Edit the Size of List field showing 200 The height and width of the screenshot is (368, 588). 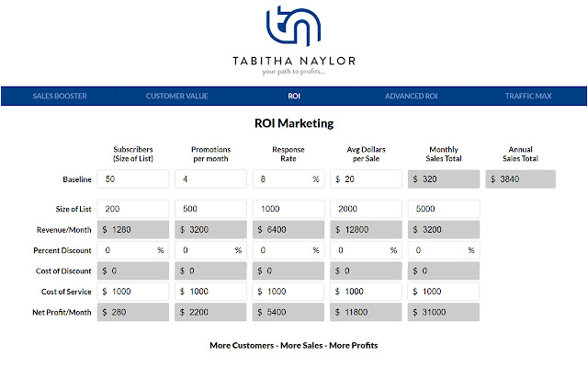click(x=133, y=209)
